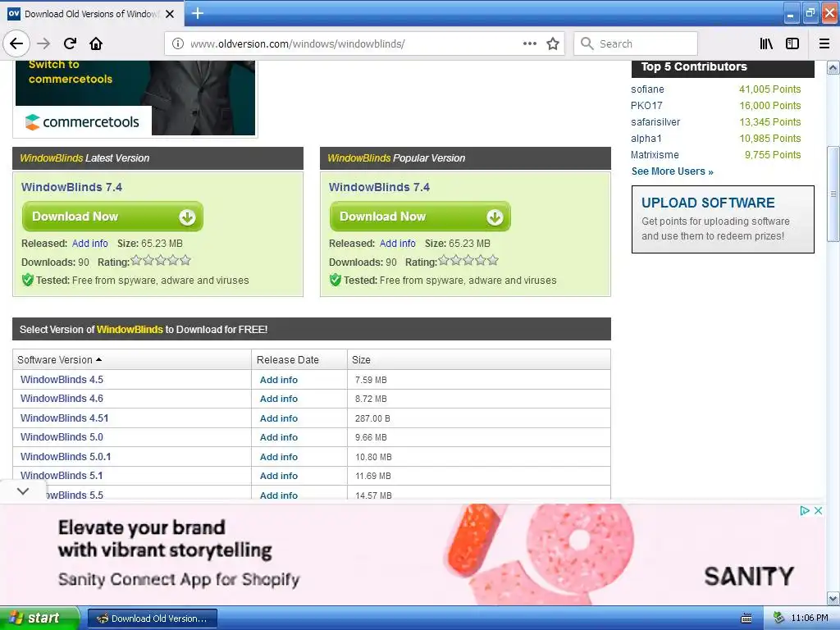Image resolution: width=840 pixels, height=630 pixels.
Task: Click Add info next to Released in Popular Version
Action: pos(398,243)
